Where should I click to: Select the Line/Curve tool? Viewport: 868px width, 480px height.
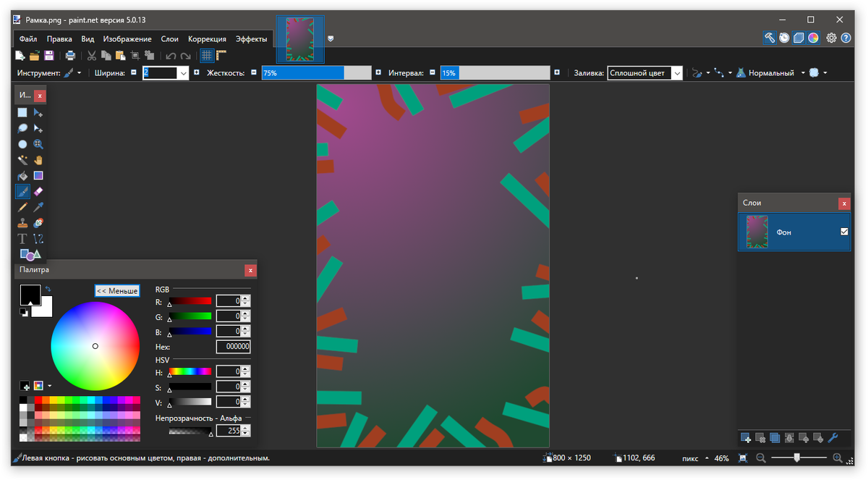(38, 239)
